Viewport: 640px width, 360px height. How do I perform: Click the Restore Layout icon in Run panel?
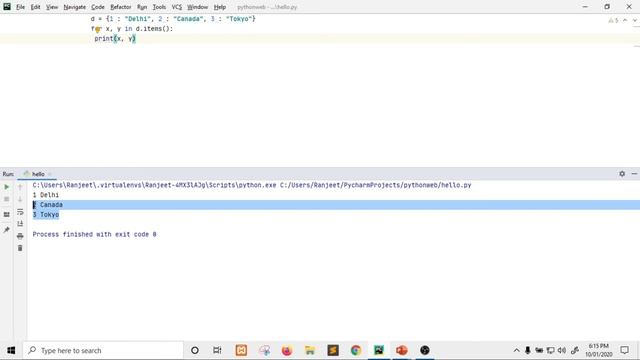[7, 215]
